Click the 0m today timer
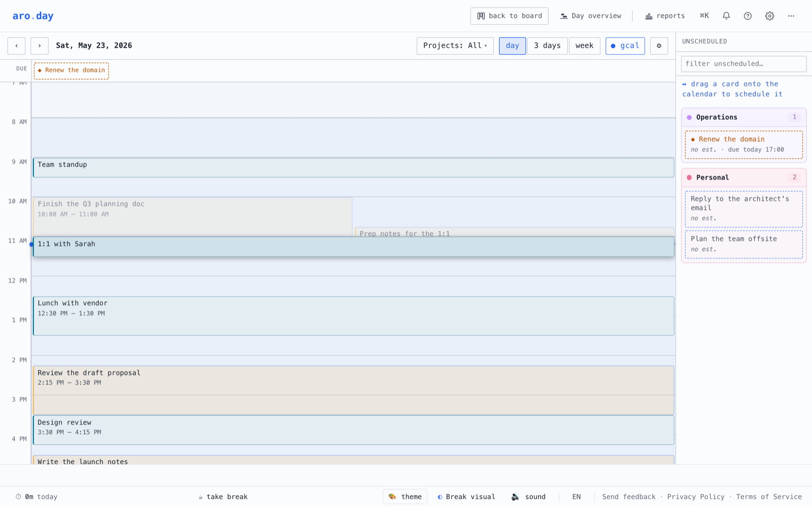 tap(36, 497)
